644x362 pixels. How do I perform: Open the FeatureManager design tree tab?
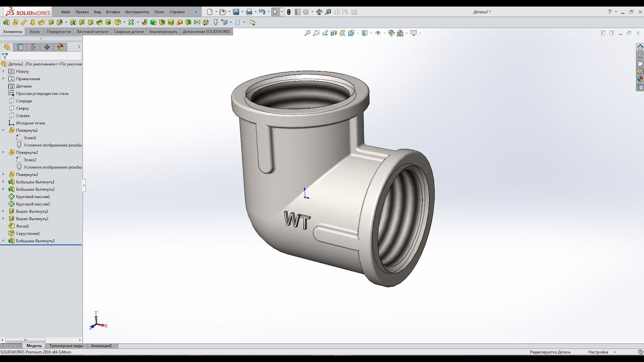(7, 47)
